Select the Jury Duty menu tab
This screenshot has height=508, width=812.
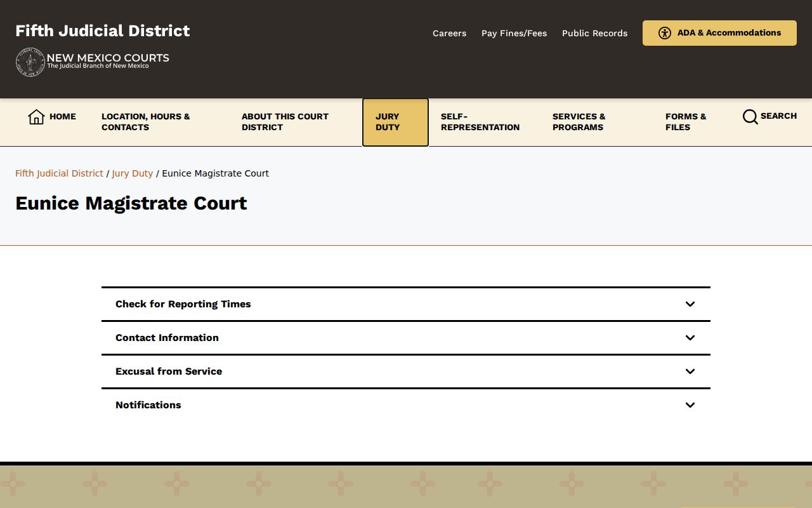tap(395, 122)
